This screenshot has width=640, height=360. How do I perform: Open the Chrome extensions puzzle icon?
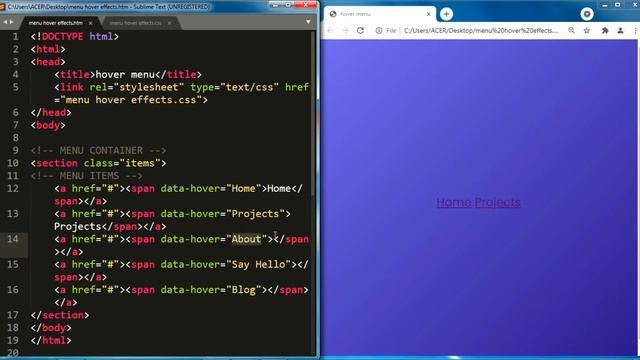[605, 31]
